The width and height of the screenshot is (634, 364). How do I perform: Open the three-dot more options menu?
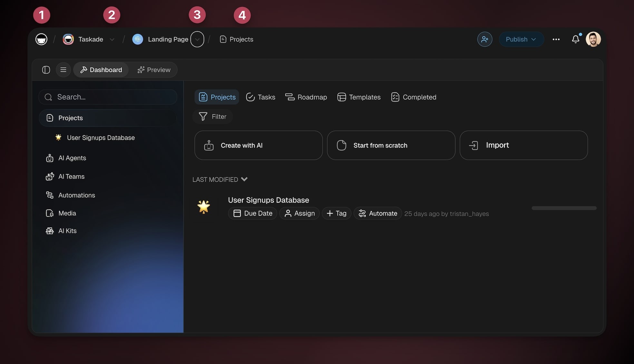click(x=556, y=39)
